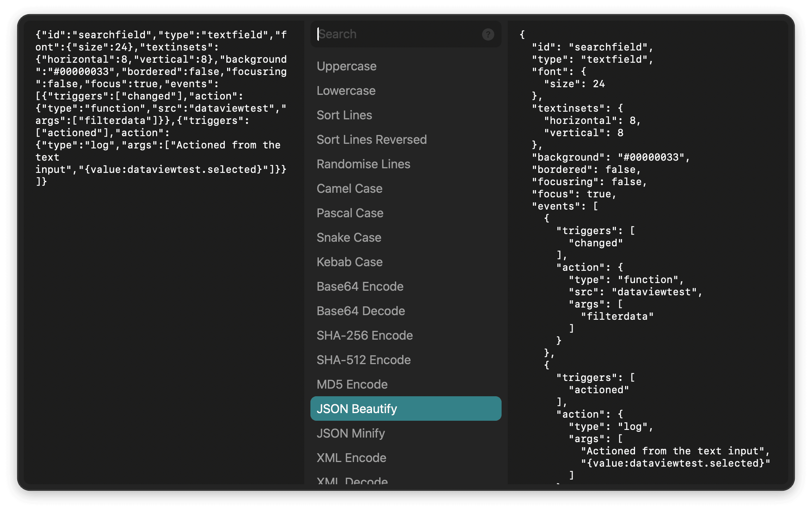Apply Camel Case transform

pyautogui.click(x=406, y=189)
